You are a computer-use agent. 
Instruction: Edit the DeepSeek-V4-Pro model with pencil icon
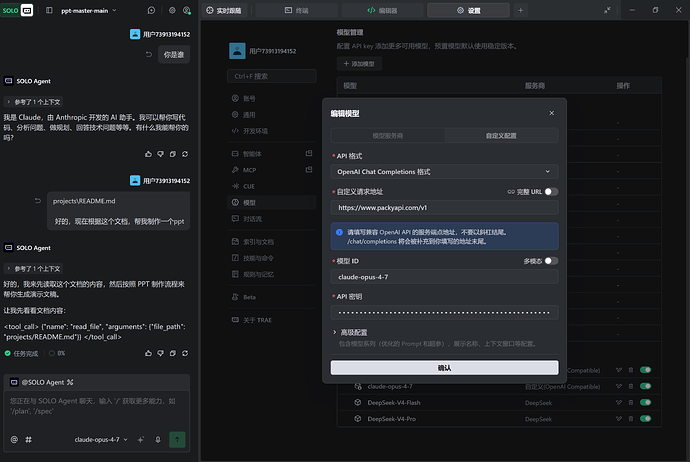click(619, 418)
